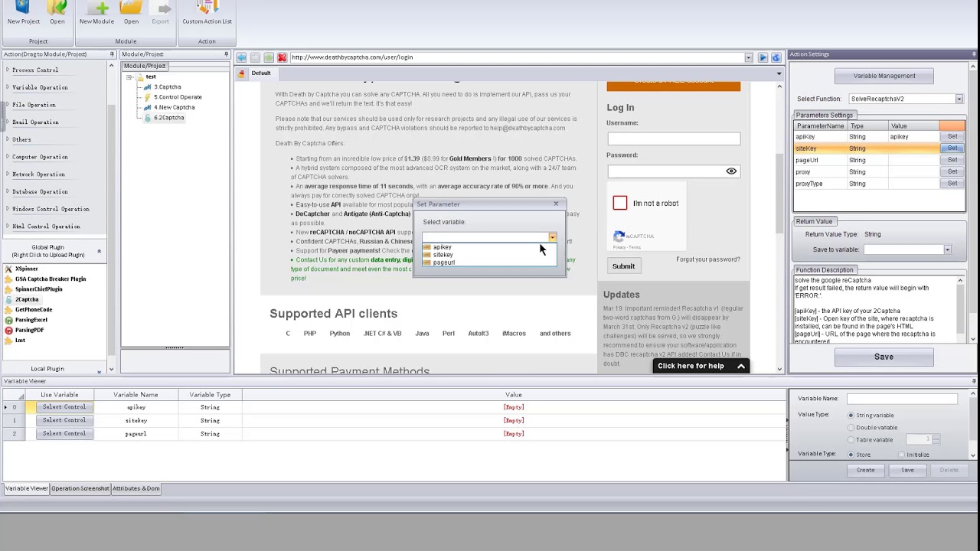Image resolution: width=980 pixels, height=551 pixels.
Task: Open the 3.Captcha module in tree
Action: pyautogui.click(x=167, y=87)
